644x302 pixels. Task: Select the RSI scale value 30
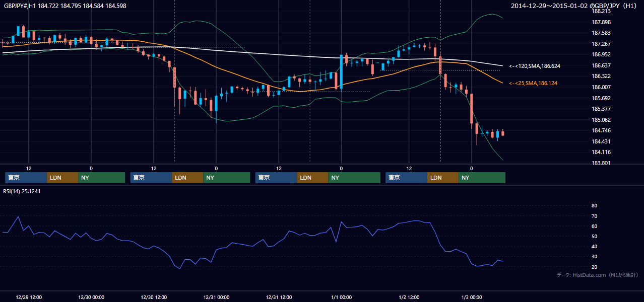click(x=594, y=256)
